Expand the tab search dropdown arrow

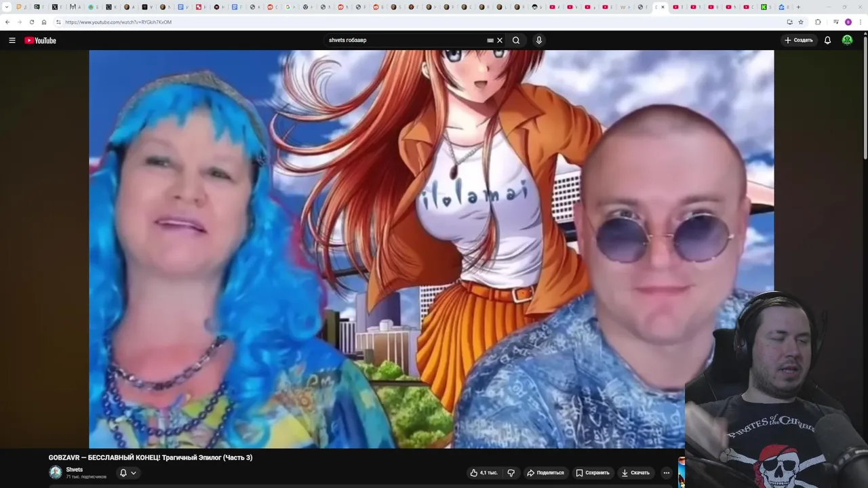[x=7, y=7]
